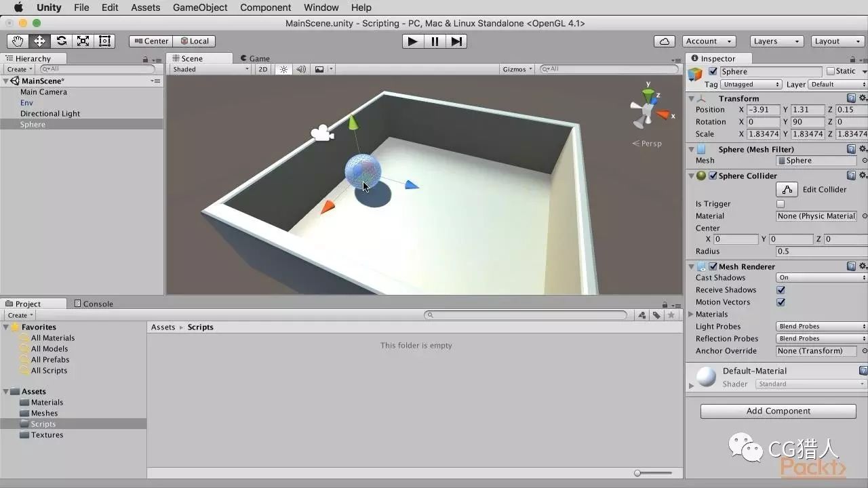868x488 pixels.
Task: Toggle 2D scene view mode
Action: click(263, 69)
